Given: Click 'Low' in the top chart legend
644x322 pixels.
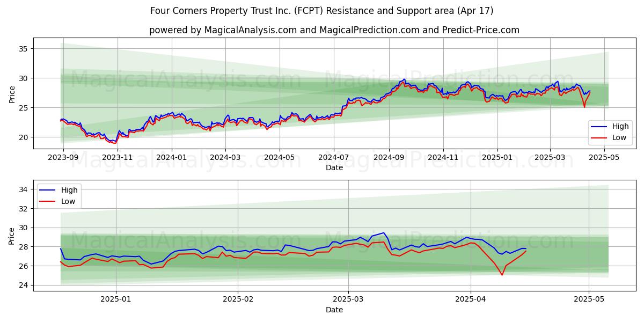Looking at the screenshot, I should click(620, 138).
